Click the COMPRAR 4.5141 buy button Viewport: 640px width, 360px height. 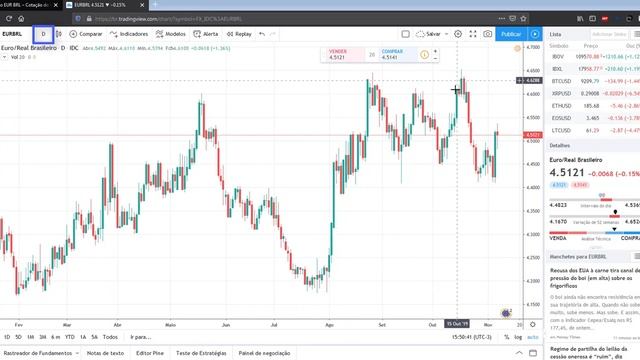tap(398, 54)
